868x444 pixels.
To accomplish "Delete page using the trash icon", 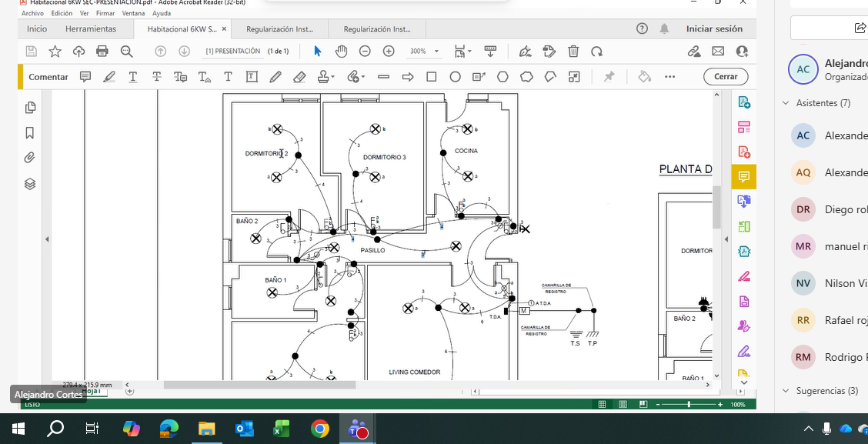I will [573, 52].
